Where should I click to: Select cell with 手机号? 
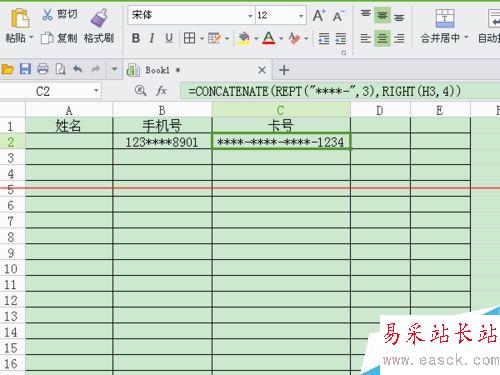[x=162, y=125]
